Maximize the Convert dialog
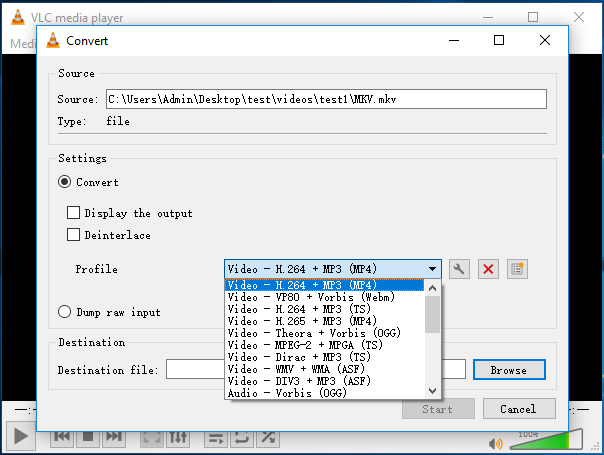This screenshot has width=604, height=455. point(499,40)
